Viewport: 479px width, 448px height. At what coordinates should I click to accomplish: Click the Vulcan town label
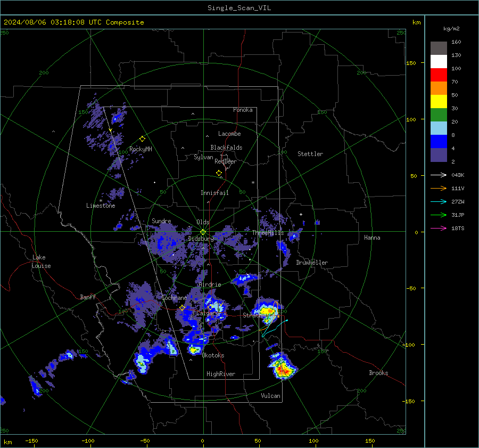tap(270, 396)
